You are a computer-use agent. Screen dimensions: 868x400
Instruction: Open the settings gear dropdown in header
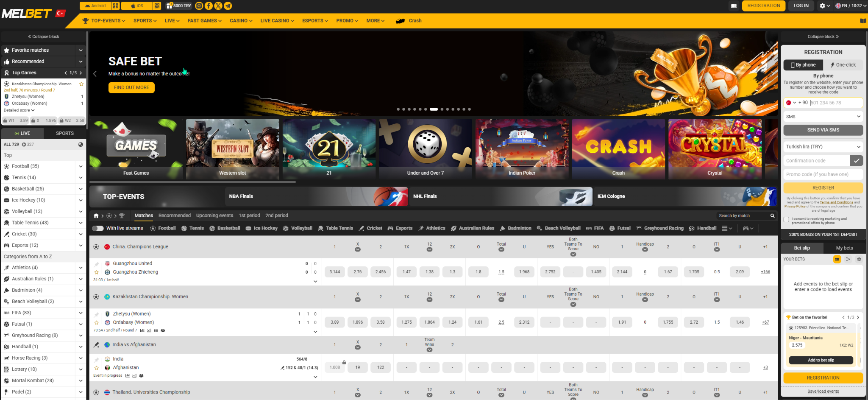pos(824,6)
